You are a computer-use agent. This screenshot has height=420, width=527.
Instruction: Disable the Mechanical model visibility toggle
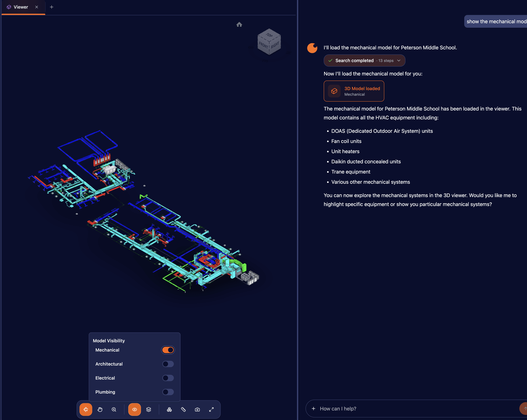pos(168,350)
